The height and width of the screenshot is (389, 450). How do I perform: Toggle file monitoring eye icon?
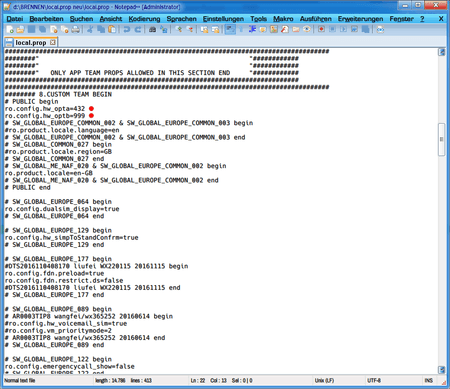coord(307,30)
